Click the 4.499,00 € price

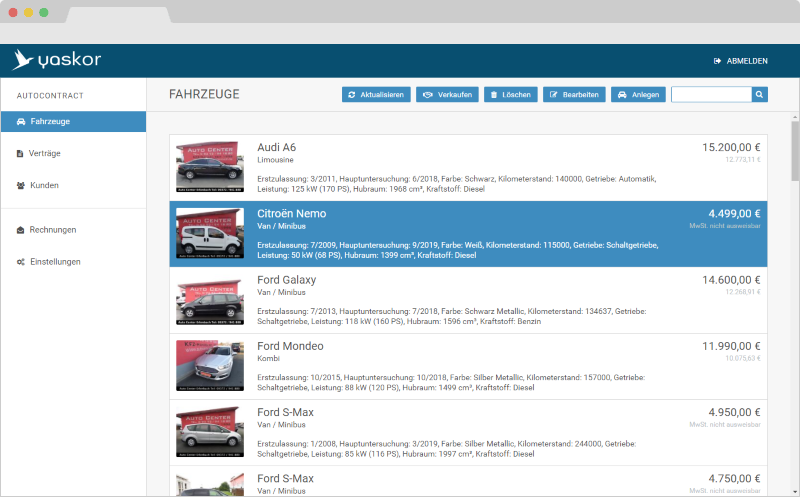click(x=734, y=213)
